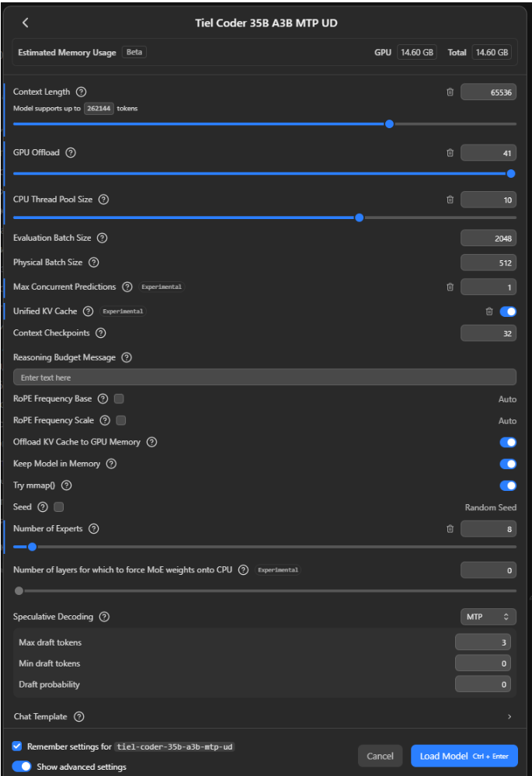
Task: Click the Min draft tokens field
Action: click(482, 663)
